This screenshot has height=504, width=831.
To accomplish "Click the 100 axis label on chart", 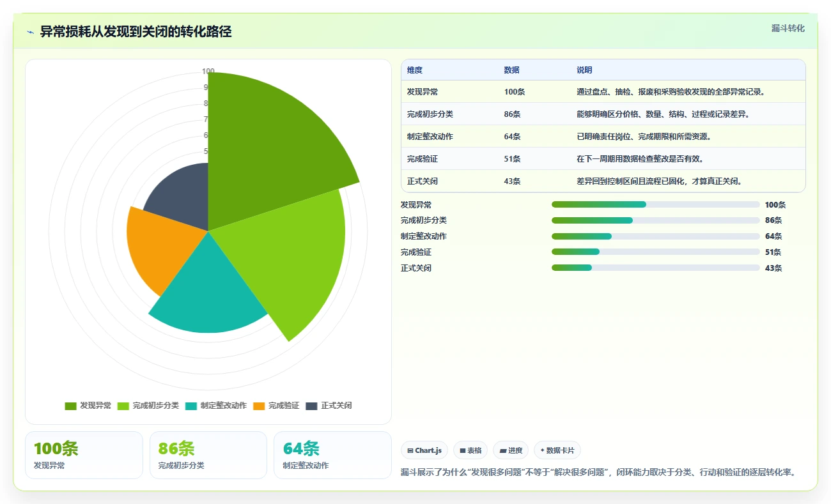I will click(x=208, y=72).
